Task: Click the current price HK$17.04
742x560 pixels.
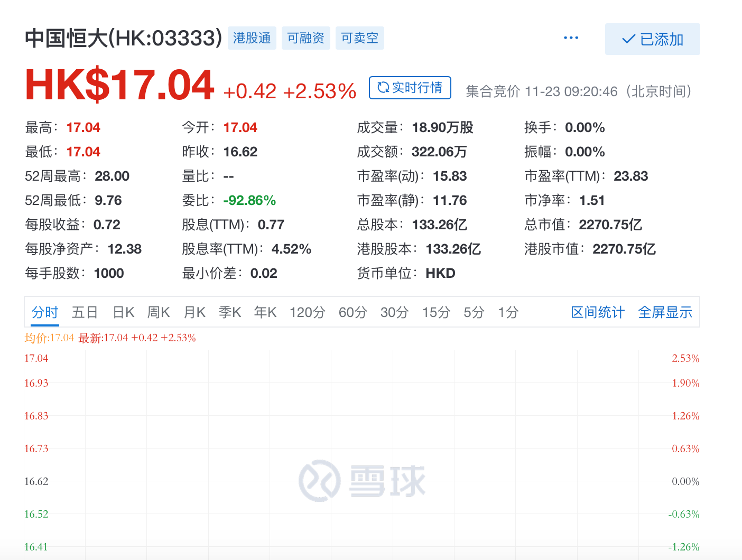Action: pos(120,85)
